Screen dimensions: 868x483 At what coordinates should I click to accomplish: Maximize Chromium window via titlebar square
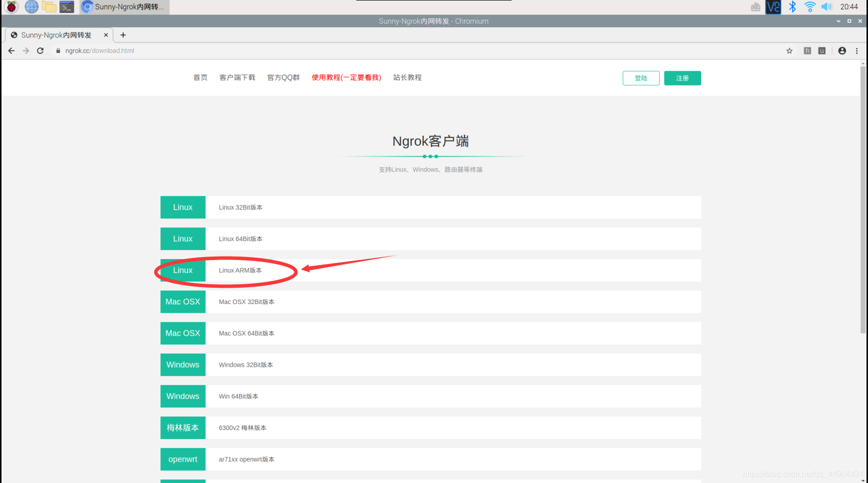849,21
